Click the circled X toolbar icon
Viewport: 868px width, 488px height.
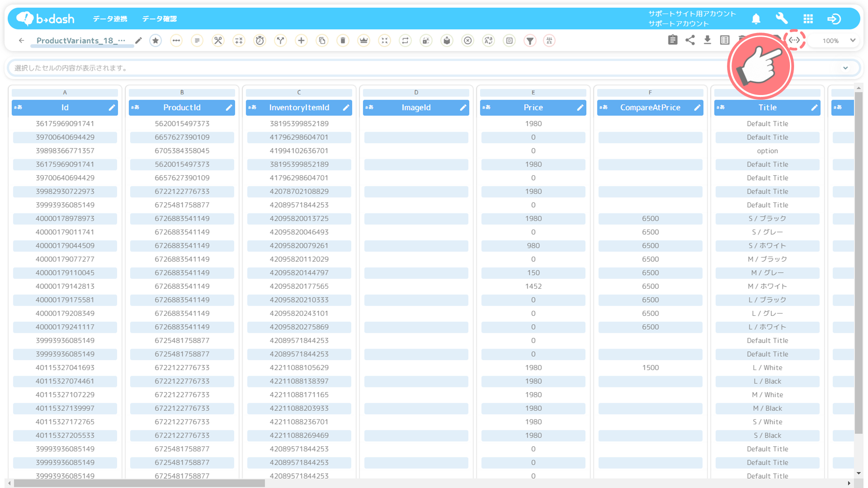[468, 40]
